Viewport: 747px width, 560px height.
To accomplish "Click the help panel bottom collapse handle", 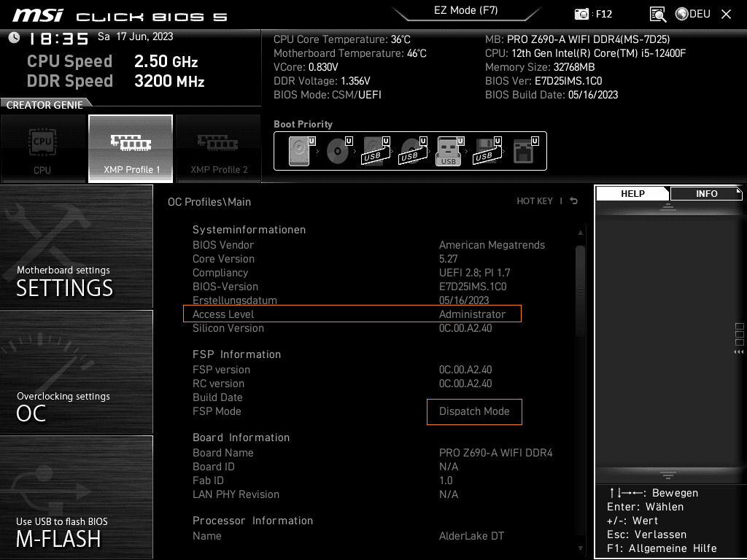I will coord(668,475).
